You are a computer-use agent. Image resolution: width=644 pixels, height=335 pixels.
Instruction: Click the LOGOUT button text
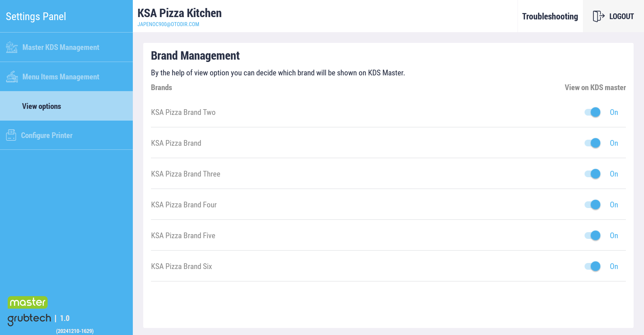[622, 16]
